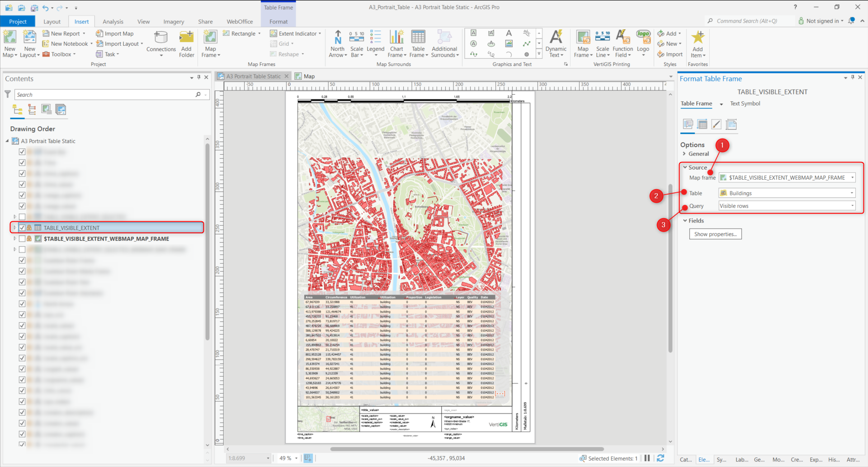Open the Table dropdown showing Buildings
The image size is (868, 467).
tap(787, 193)
